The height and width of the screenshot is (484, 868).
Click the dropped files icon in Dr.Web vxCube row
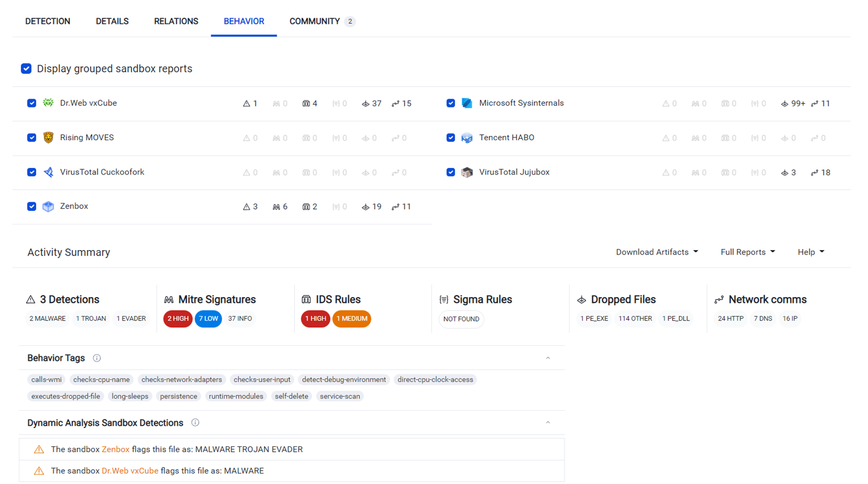[x=366, y=104]
